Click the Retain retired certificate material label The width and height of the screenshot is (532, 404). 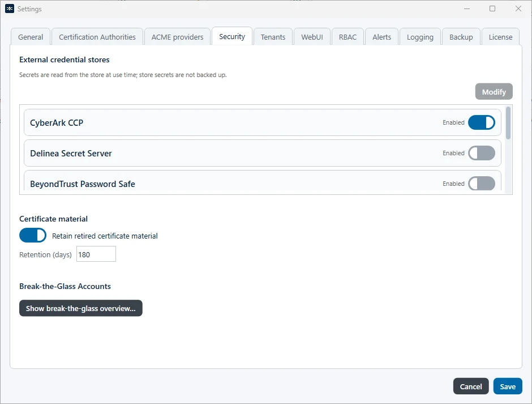click(x=105, y=236)
